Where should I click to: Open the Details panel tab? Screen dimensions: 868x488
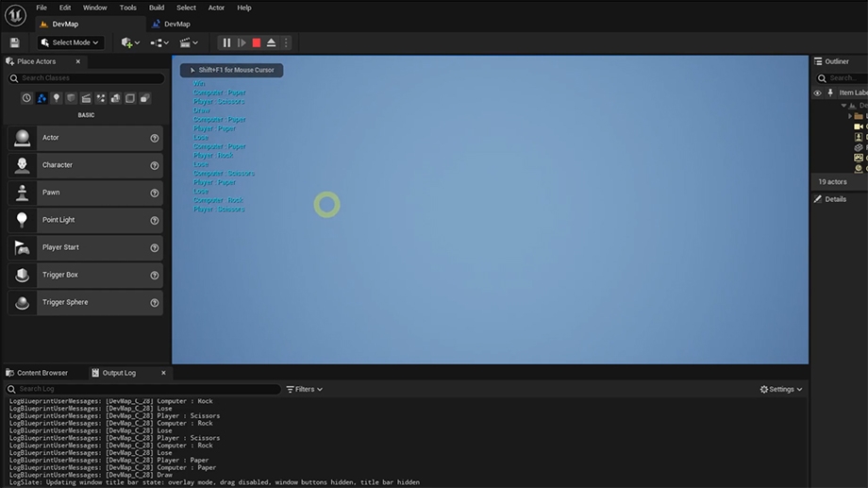(830, 199)
